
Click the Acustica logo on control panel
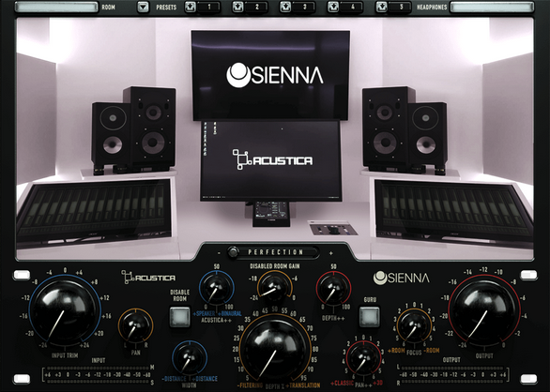[x=148, y=278]
